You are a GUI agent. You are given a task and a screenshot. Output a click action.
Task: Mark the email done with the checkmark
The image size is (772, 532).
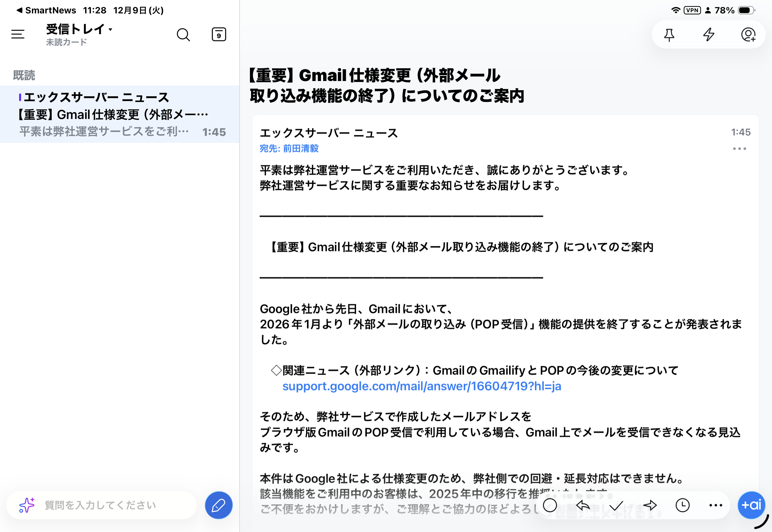(x=616, y=505)
